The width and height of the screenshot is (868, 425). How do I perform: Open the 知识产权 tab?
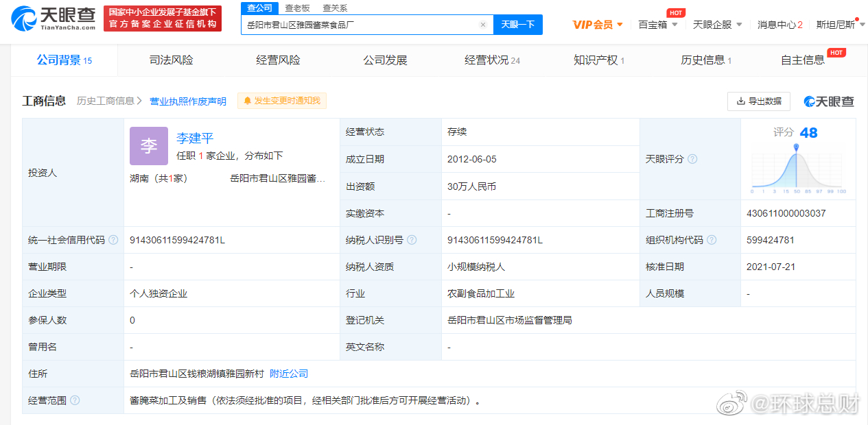point(599,60)
